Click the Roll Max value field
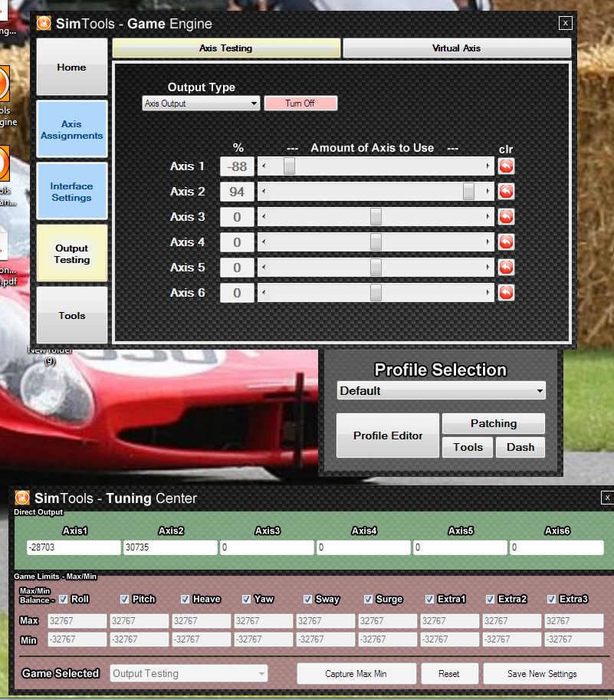The width and height of the screenshot is (614, 700). pos(77,621)
